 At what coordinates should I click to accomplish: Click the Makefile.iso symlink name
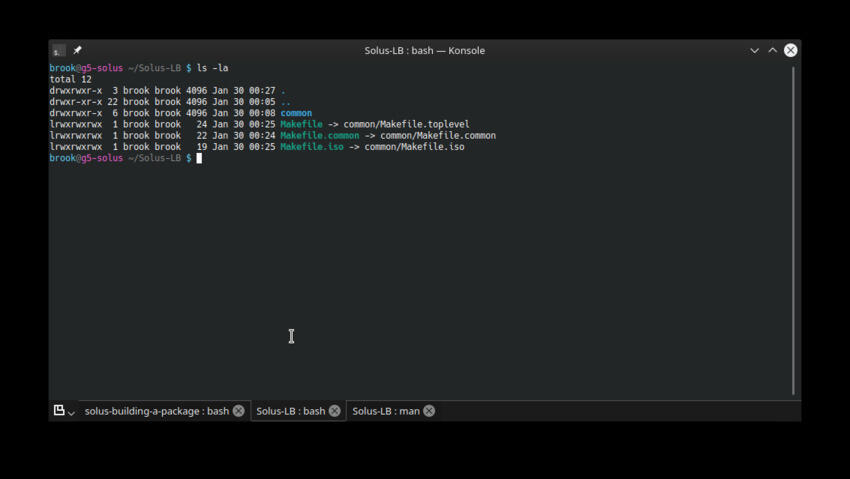312,147
